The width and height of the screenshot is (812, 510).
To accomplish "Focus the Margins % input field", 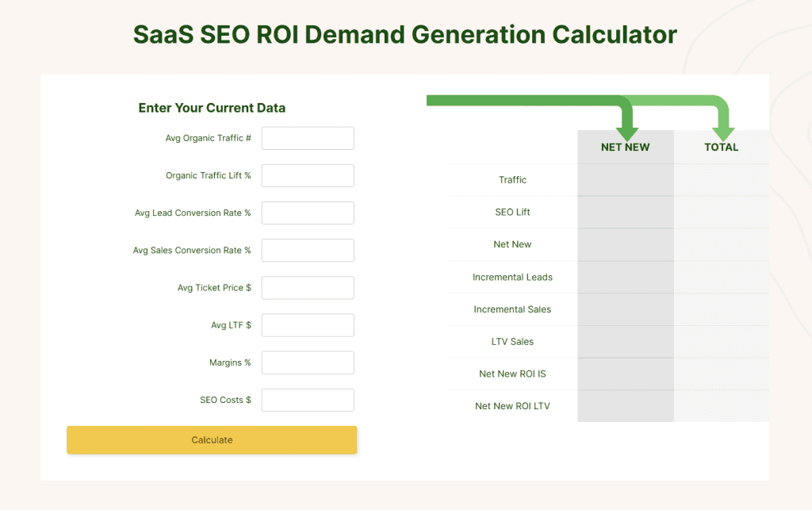I will pos(308,362).
